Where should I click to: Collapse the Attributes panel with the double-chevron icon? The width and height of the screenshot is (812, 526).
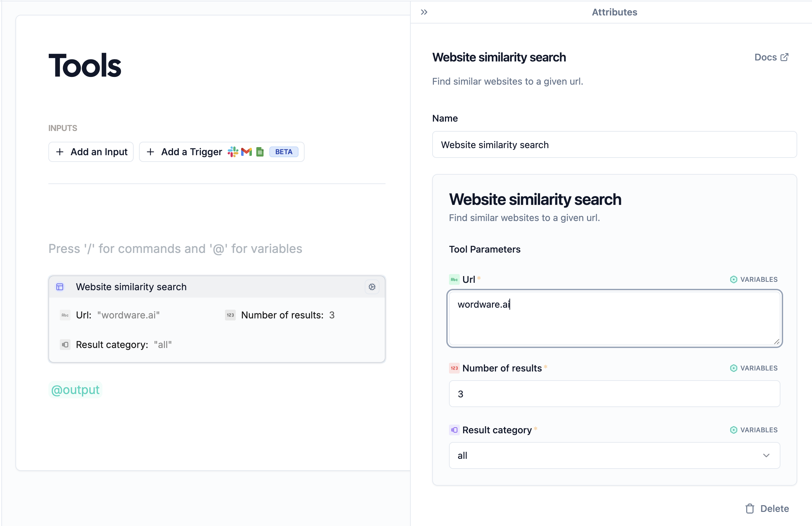tap(423, 12)
